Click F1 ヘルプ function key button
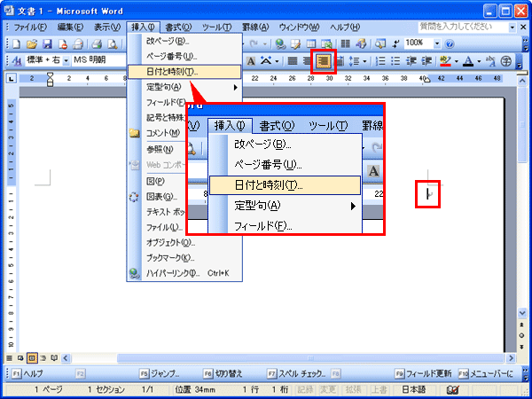Screen dimensions: 532x399 [x=28, y=373]
